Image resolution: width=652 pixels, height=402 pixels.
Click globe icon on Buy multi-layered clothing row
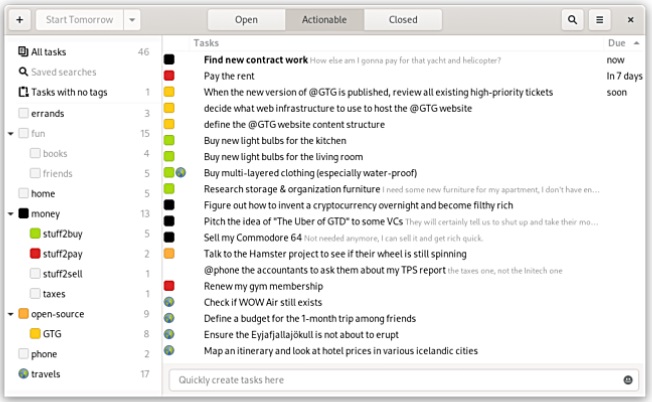(x=180, y=172)
